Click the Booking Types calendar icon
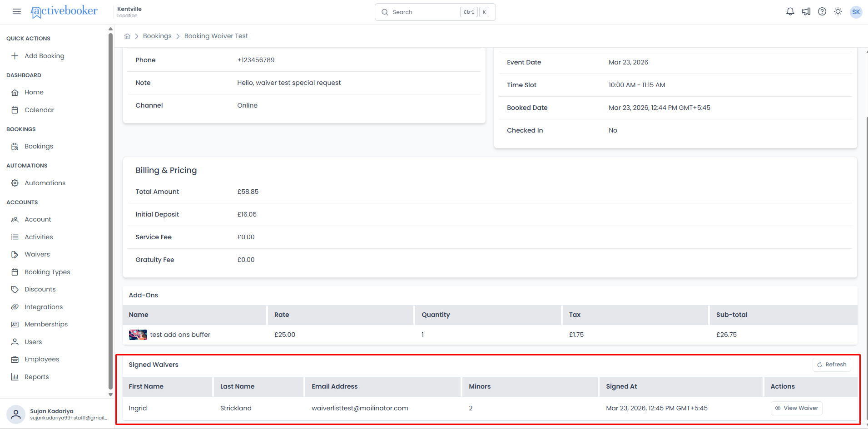Screen dimensions: 868x429 15,272
